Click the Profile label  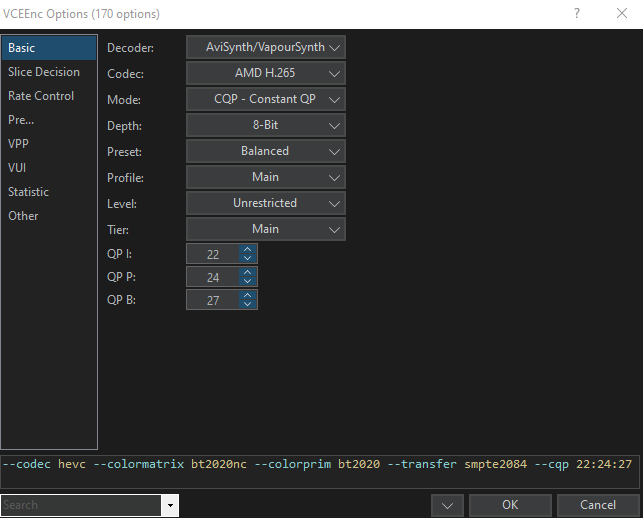coord(125,178)
